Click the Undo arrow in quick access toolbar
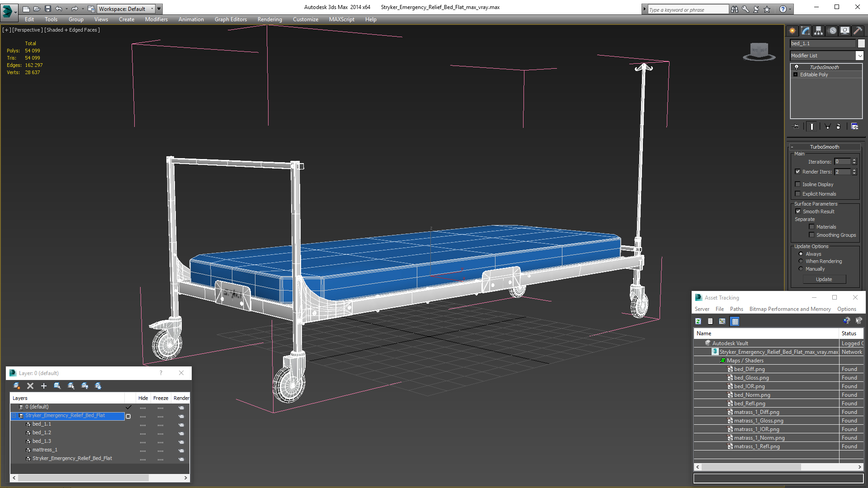This screenshot has height=488, width=868. tap(59, 9)
